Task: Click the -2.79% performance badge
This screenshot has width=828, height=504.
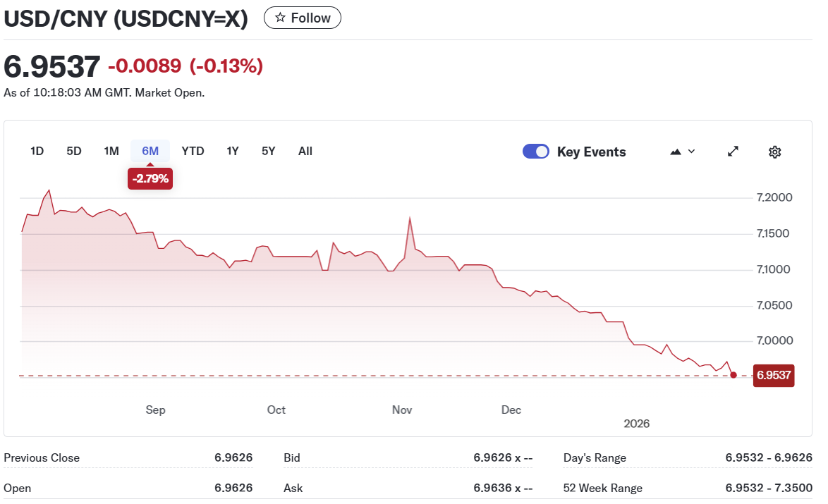Action: (x=150, y=179)
